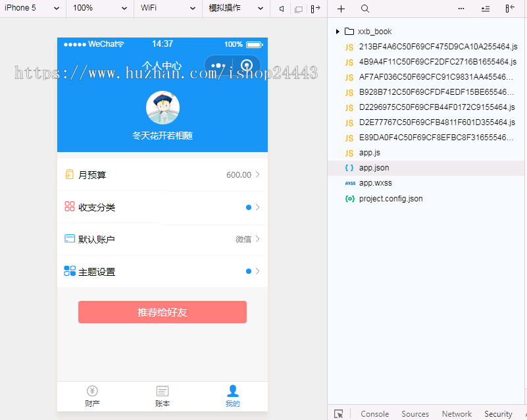Click the rotate device icon in the toolbar
The width and height of the screenshot is (527, 420).
pyautogui.click(x=314, y=9)
